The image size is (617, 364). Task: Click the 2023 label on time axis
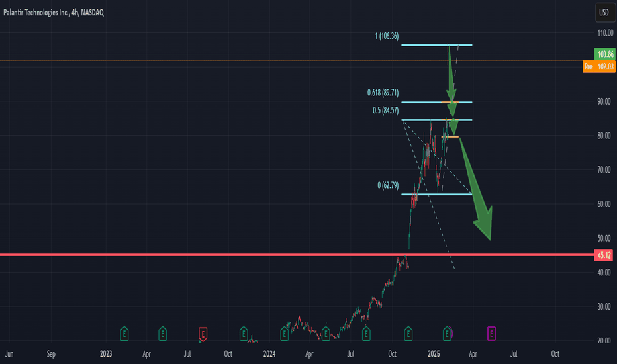click(x=106, y=354)
